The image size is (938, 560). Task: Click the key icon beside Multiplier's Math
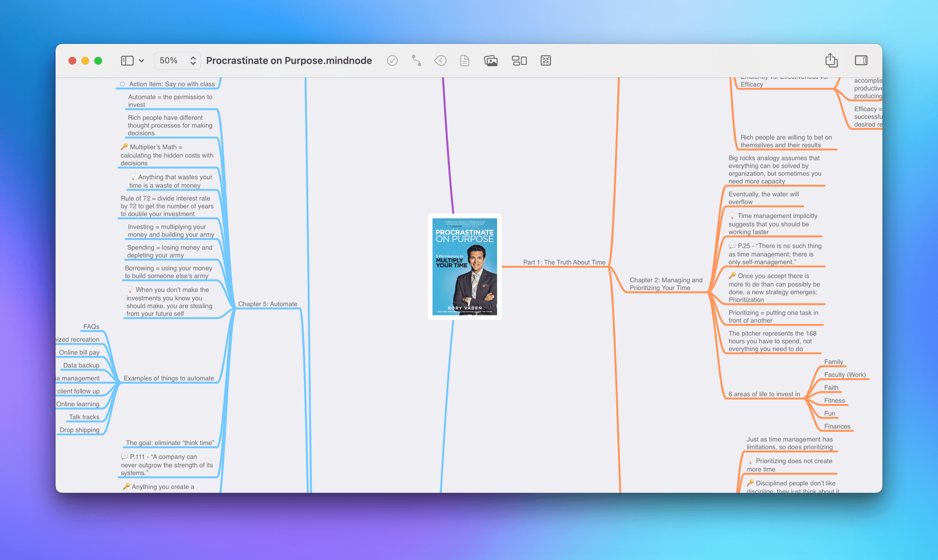click(124, 147)
